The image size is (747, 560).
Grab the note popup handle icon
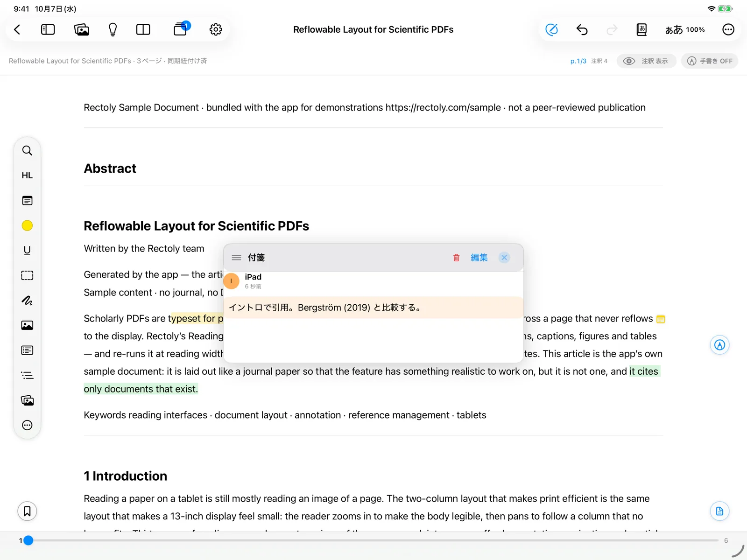(237, 258)
